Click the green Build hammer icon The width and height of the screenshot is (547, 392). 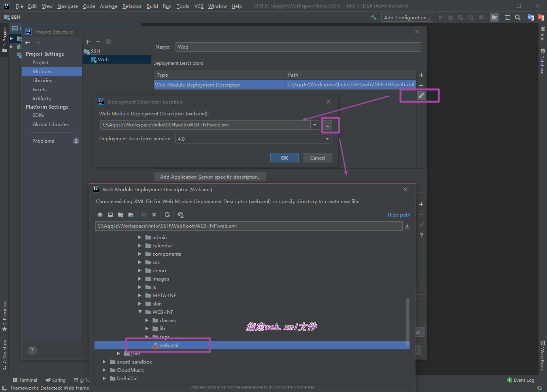tap(373, 17)
